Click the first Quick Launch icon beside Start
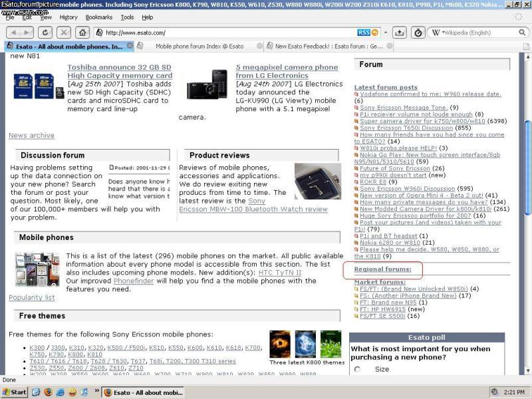Viewport: 532px width, 399px height. (x=36, y=392)
